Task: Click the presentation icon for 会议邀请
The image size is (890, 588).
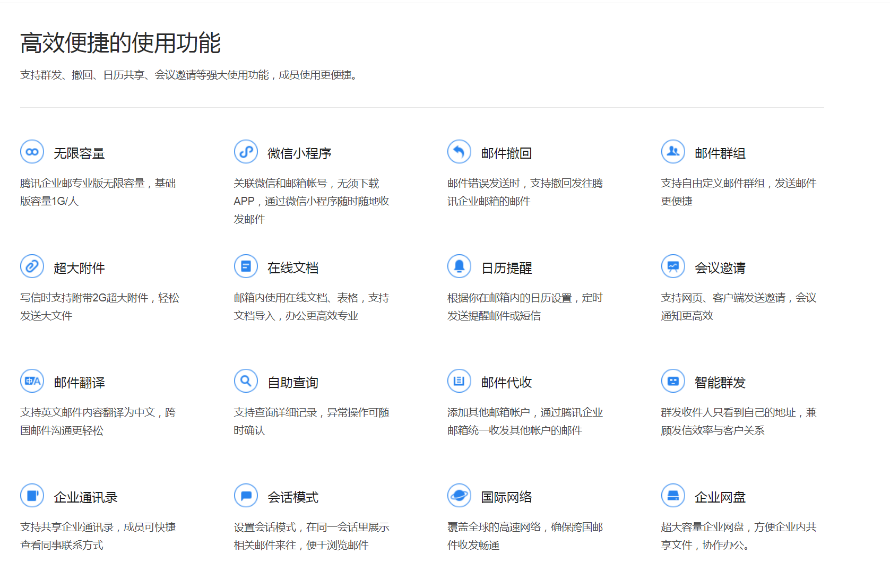Action: [x=673, y=266]
